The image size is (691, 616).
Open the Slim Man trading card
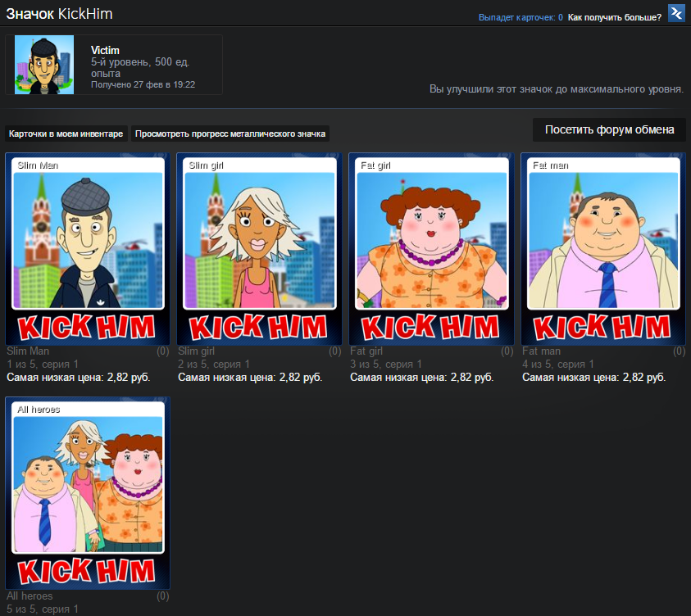point(88,249)
